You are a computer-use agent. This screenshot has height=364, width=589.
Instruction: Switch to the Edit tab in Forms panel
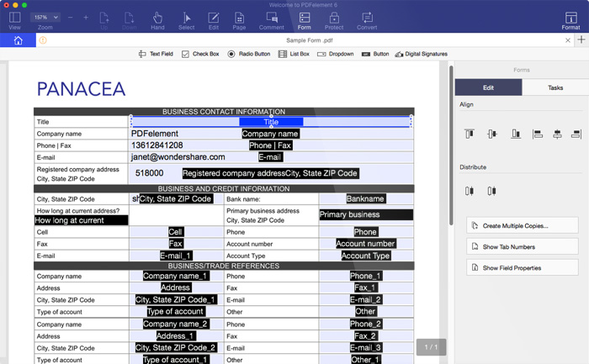[x=488, y=87]
